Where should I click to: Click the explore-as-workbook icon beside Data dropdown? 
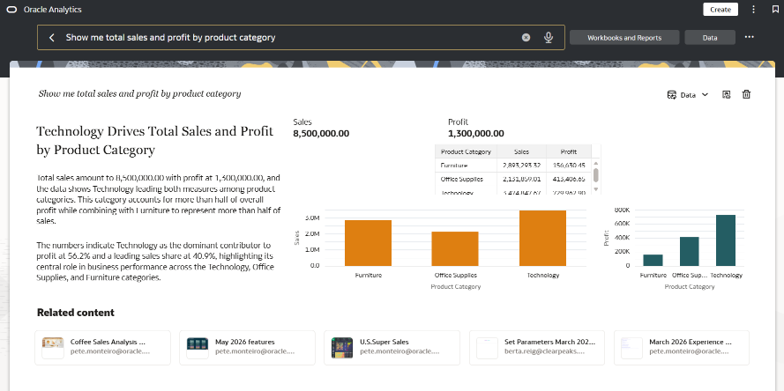coord(726,94)
